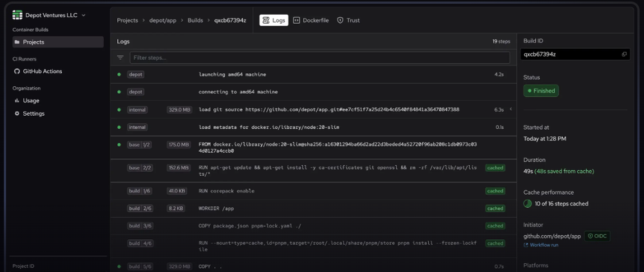This screenshot has width=644, height=272.
Task: Click the cached badge on the corepack enable row
Action: [x=495, y=191]
